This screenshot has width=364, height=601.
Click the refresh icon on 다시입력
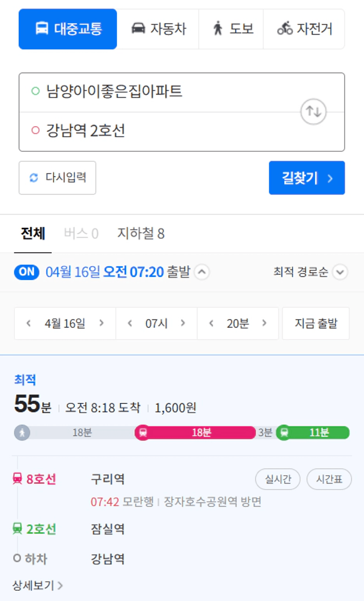[34, 178]
